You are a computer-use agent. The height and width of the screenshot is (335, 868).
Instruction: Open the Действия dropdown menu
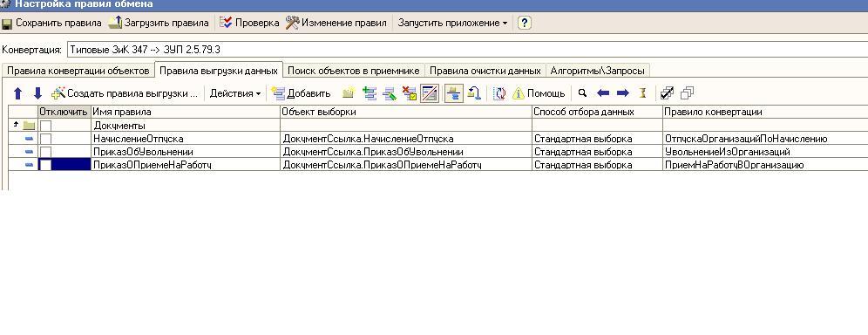coord(234,93)
